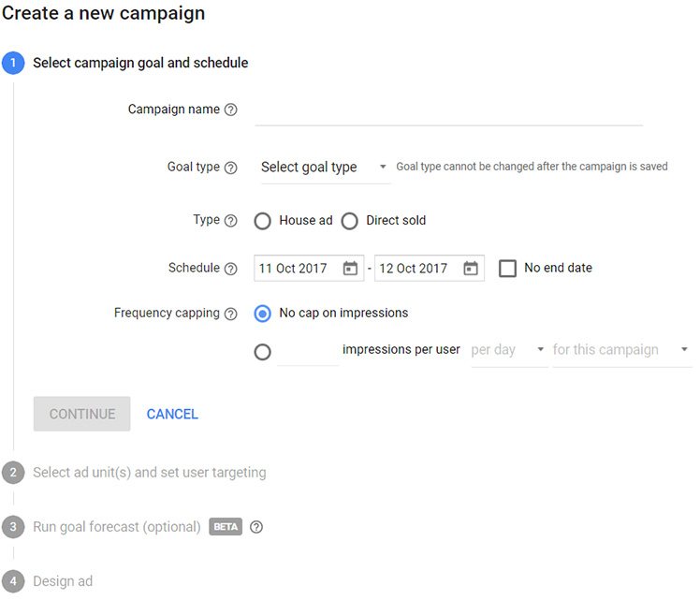Click help icon next to BETA badge
This screenshot has height=600, width=700.
256,527
